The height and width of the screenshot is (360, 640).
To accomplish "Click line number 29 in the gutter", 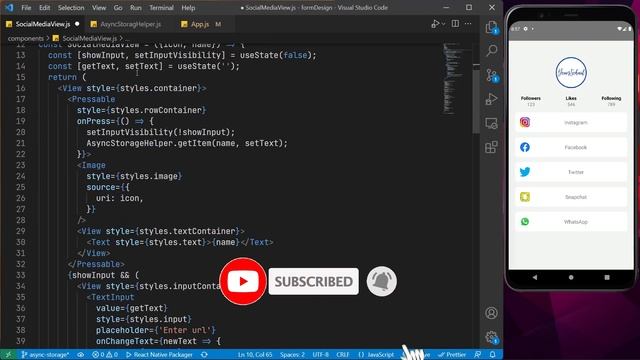I will pyautogui.click(x=20, y=231).
